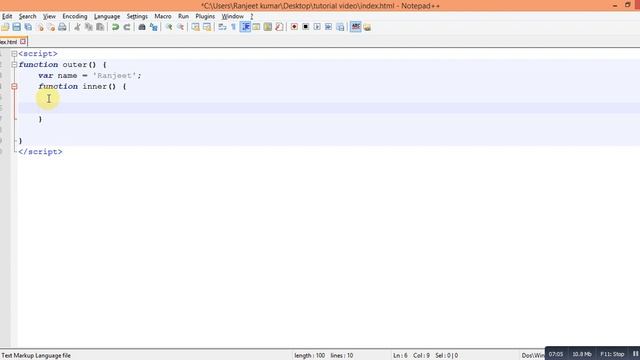The width and height of the screenshot is (640, 360).
Task: Click the 07:05 recorder timer
Action: click(556, 354)
